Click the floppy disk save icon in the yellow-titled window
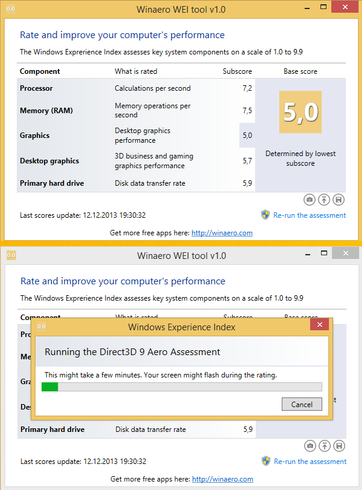The width and height of the screenshot is (362, 490). pyautogui.click(x=338, y=200)
